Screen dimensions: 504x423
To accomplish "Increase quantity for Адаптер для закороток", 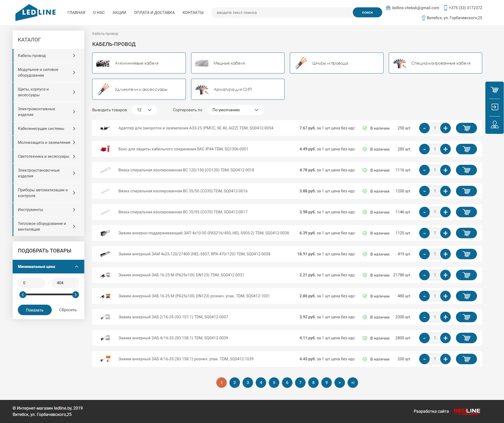I will click(x=445, y=128).
